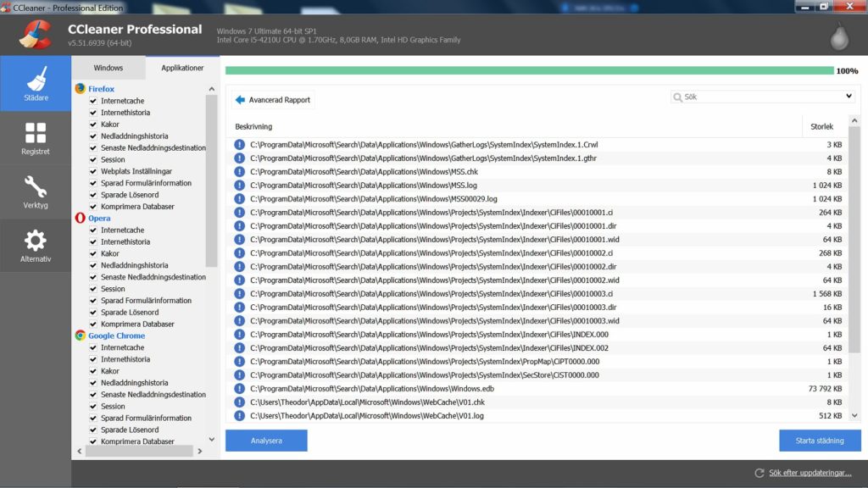Click the magnifier icon in the Sök box
Image resolution: width=868 pixels, height=488 pixels.
coord(677,97)
